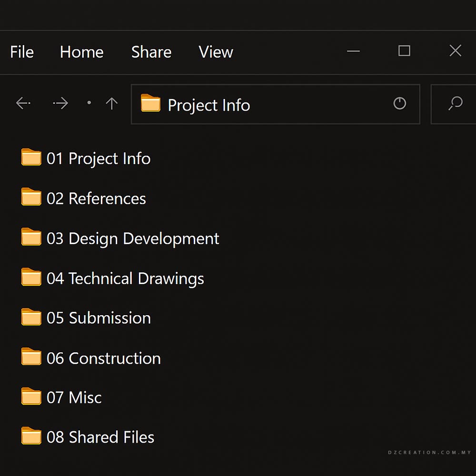Image resolution: width=476 pixels, height=476 pixels.
Task: Select the 01 Project Info folder icon
Action: [x=31, y=158]
